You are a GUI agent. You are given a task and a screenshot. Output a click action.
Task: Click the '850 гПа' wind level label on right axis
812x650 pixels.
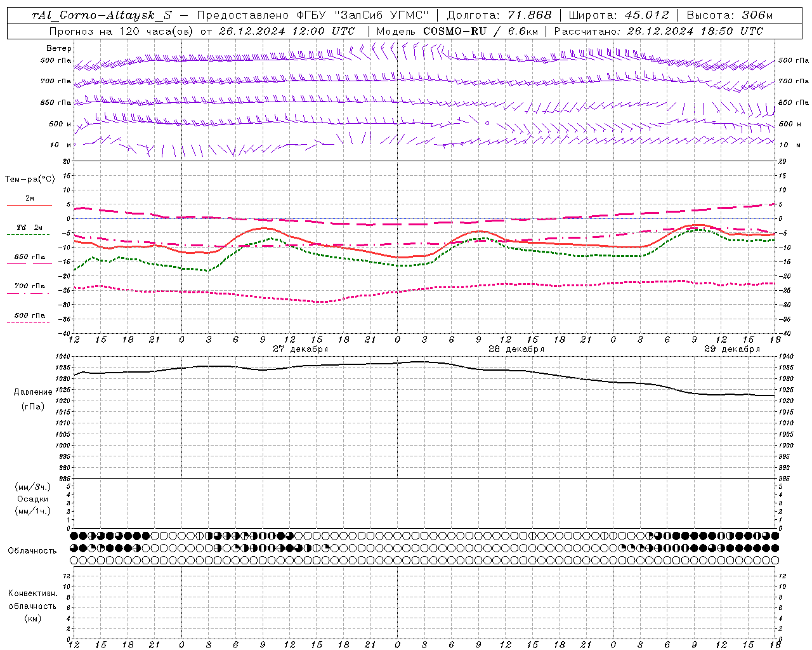794,102
